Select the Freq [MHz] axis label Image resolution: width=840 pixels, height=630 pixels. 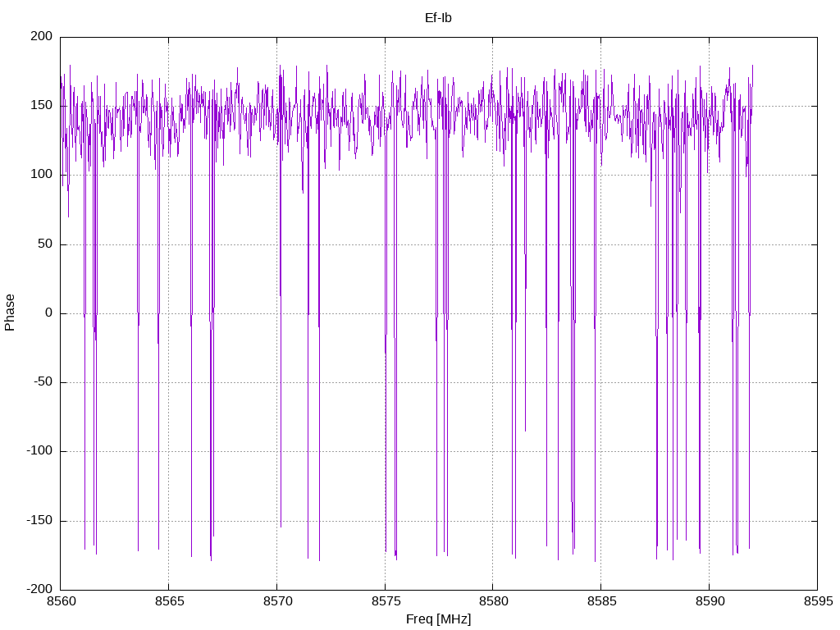(x=438, y=619)
